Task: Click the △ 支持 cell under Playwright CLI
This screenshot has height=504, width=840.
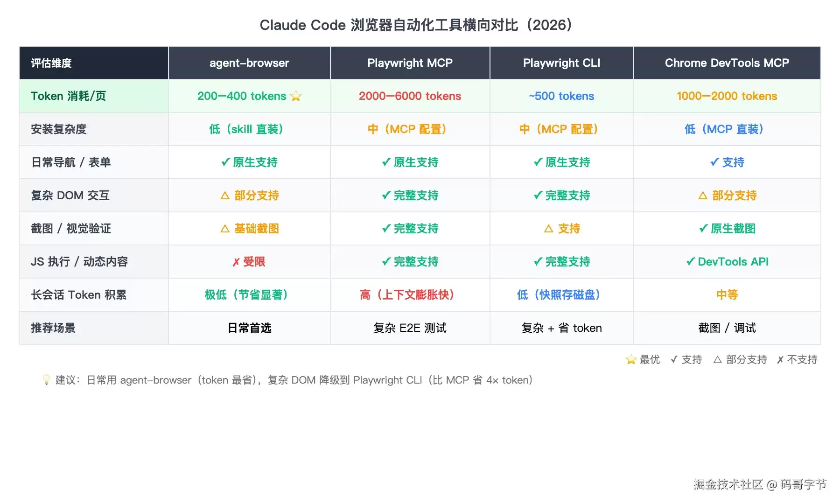Action: (561, 229)
